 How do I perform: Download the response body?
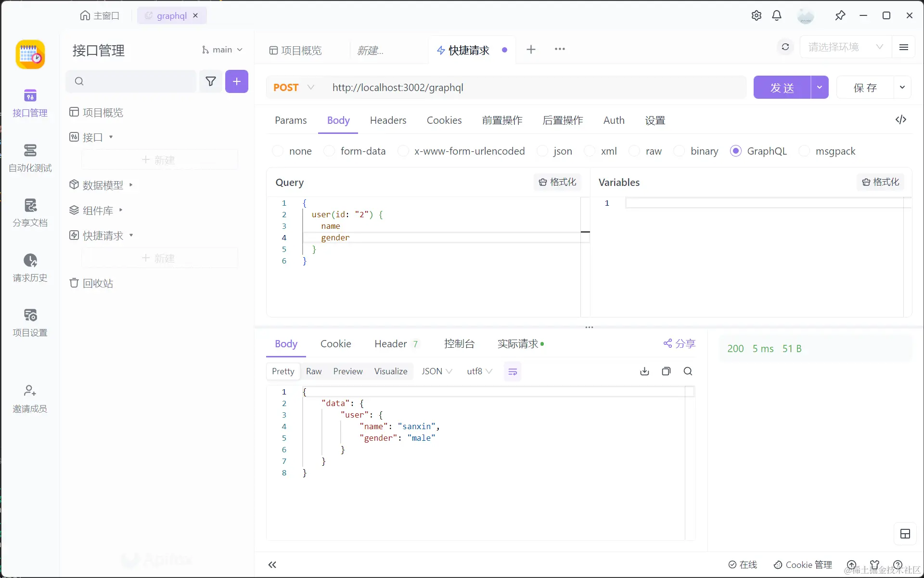point(644,371)
